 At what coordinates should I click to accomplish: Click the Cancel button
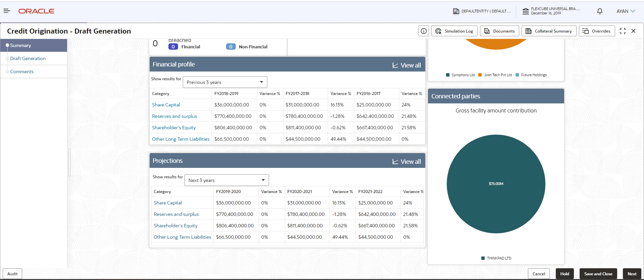(539, 274)
